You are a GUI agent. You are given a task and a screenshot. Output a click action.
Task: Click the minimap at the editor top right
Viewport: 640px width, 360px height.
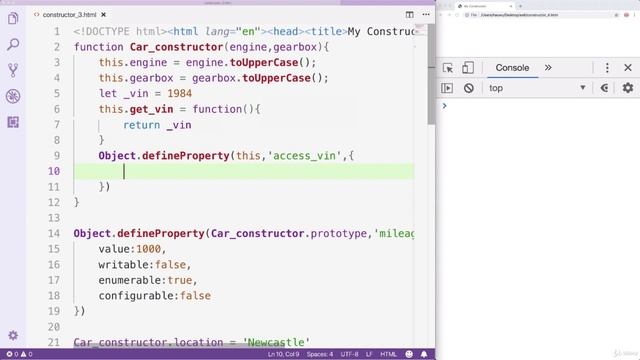pyautogui.click(x=420, y=29)
